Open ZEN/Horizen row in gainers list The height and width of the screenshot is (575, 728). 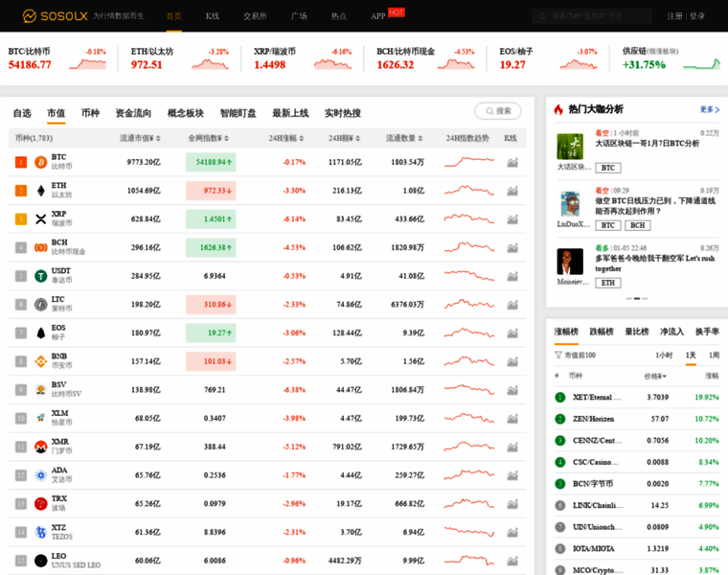637,419
